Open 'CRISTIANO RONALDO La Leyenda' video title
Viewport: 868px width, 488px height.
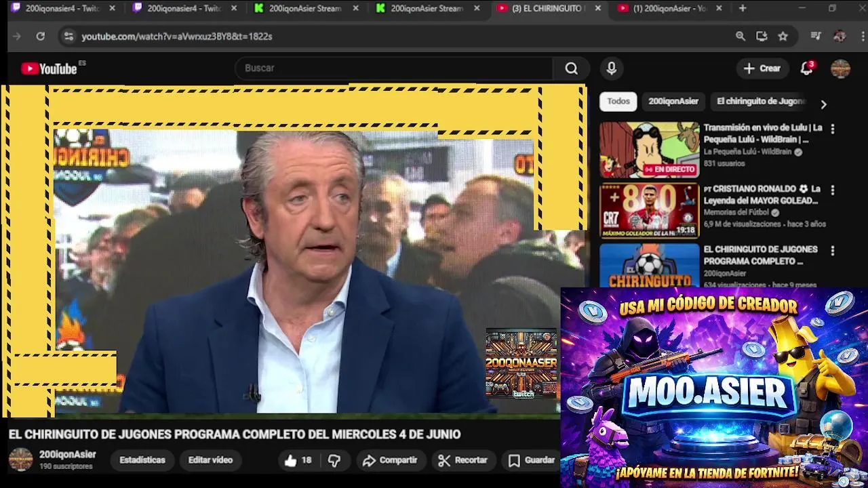[762, 195]
